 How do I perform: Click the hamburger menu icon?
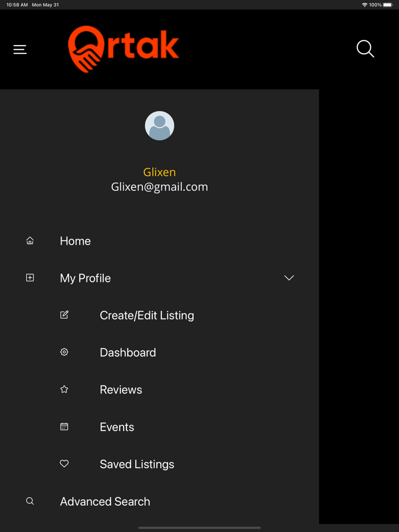(20, 50)
